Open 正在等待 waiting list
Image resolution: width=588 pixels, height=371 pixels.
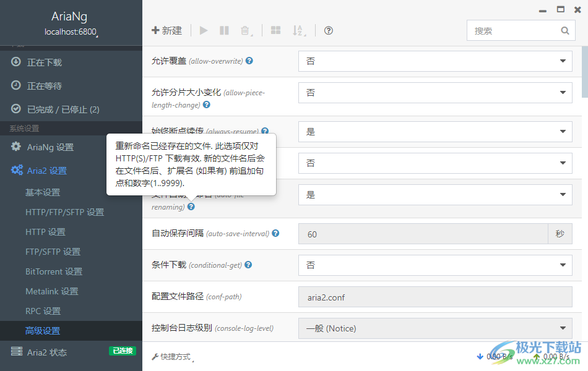tap(71, 86)
